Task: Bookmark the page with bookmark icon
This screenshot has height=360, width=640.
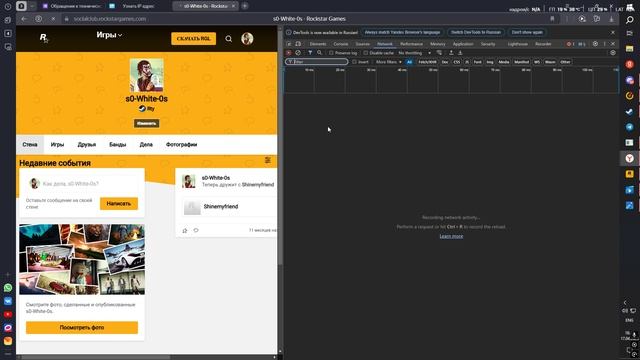Action: coord(552,19)
